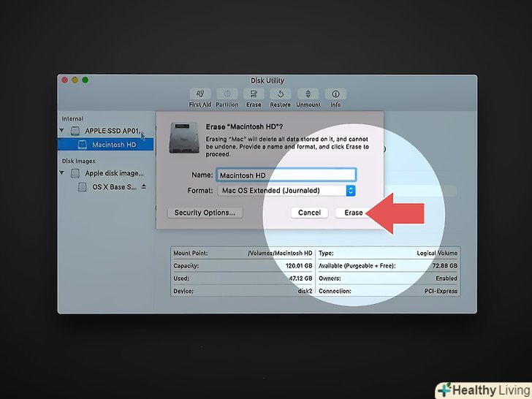Eject the OS X Base S... volume
This screenshot has width=532, height=399.
click(144, 186)
